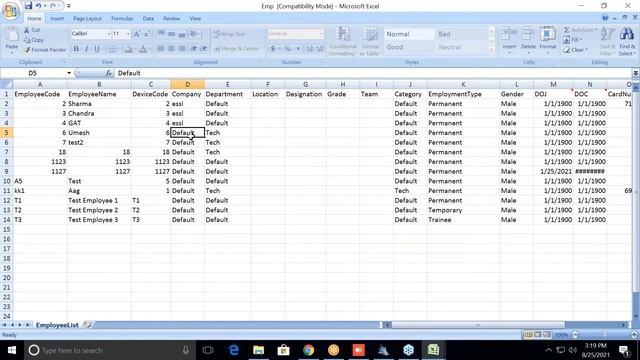Switch to the View tab
The height and width of the screenshot is (360, 640).
point(195,19)
